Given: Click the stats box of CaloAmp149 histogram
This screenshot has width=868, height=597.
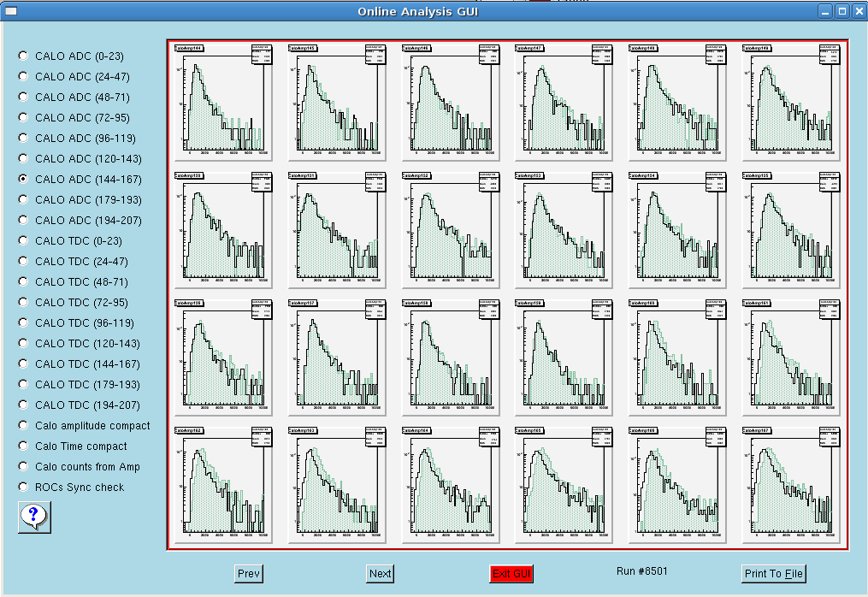Looking at the screenshot, I should point(830,54).
